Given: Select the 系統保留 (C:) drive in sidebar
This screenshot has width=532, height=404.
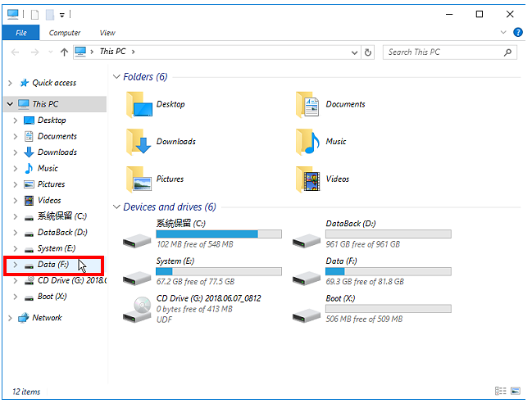Looking at the screenshot, I should pyautogui.click(x=62, y=216).
